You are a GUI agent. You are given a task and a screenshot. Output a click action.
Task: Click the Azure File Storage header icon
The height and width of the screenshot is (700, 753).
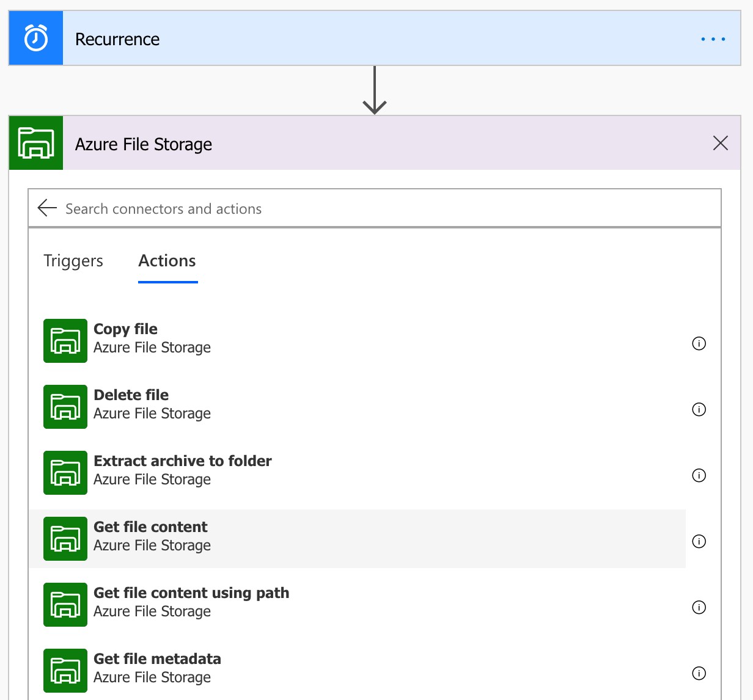(x=36, y=143)
